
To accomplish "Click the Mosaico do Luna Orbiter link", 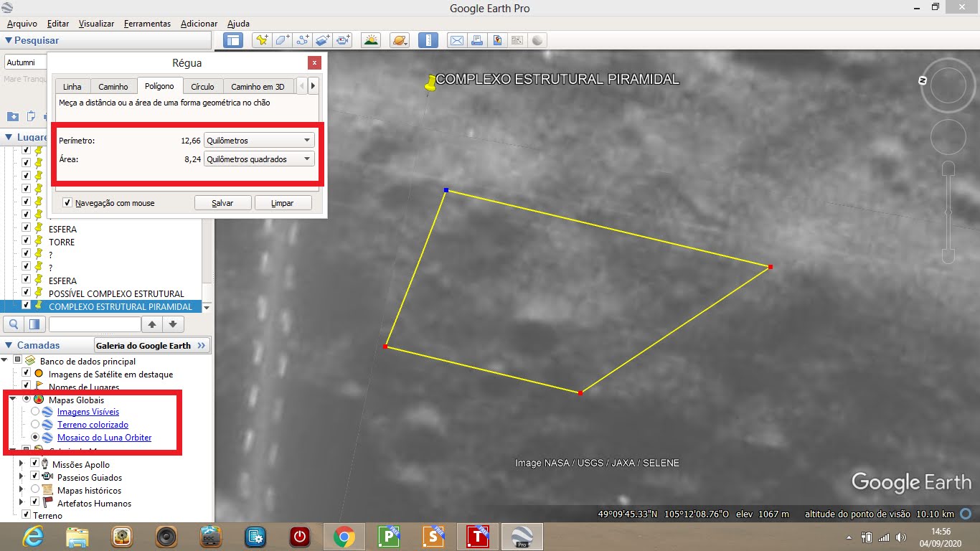I will click(105, 438).
